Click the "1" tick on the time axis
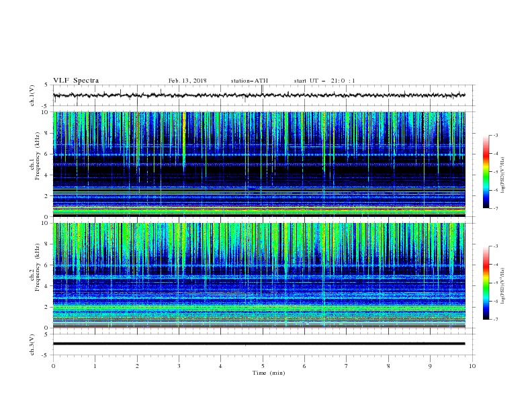532x411 pixels. pyautogui.click(x=95, y=366)
